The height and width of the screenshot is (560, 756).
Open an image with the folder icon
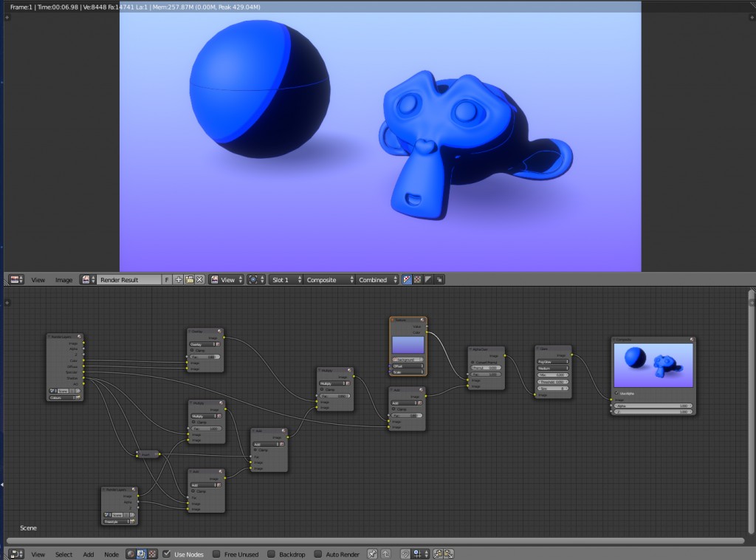click(190, 279)
